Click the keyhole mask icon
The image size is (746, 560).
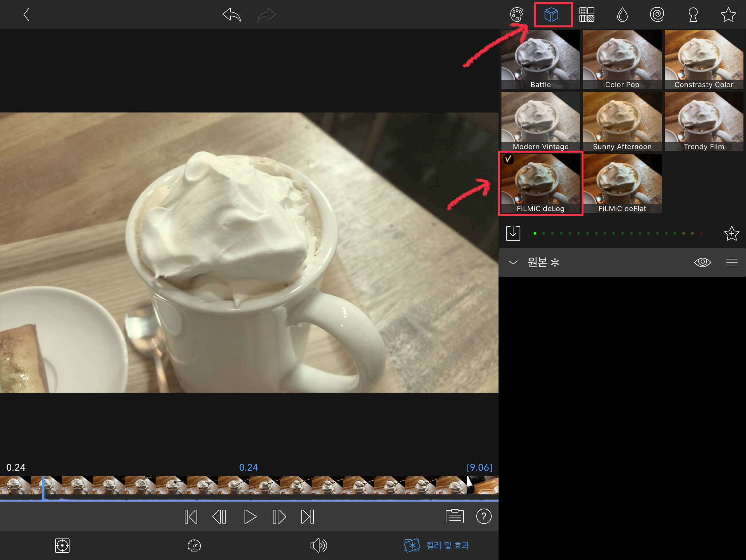tap(693, 15)
